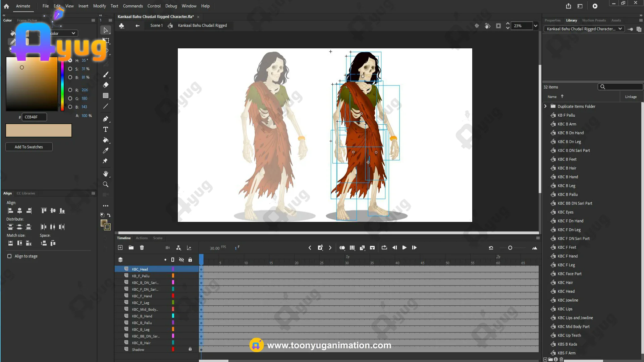Click Add To Swatches button
644x362 pixels.
click(29, 147)
